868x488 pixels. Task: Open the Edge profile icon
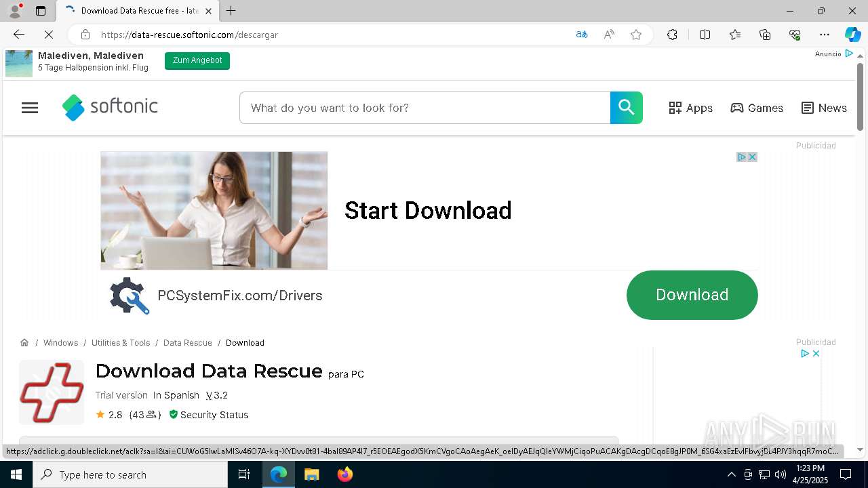point(15,11)
